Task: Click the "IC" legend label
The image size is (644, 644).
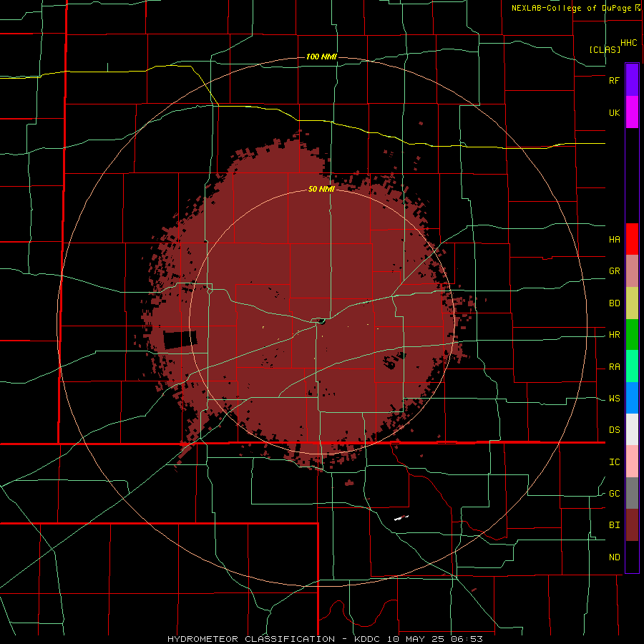Action: pyautogui.click(x=614, y=462)
